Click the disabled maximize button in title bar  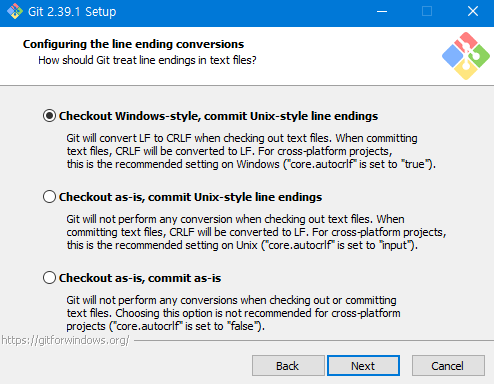427,12
